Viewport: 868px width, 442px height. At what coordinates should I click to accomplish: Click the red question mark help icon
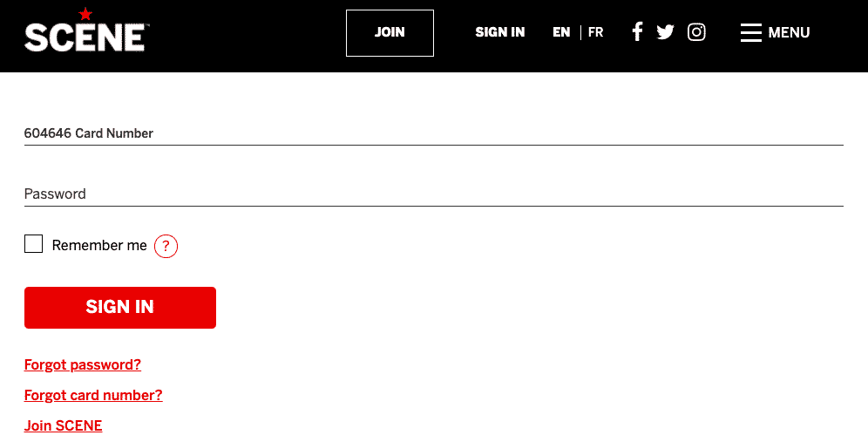pyautogui.click(x=166, y=247)
